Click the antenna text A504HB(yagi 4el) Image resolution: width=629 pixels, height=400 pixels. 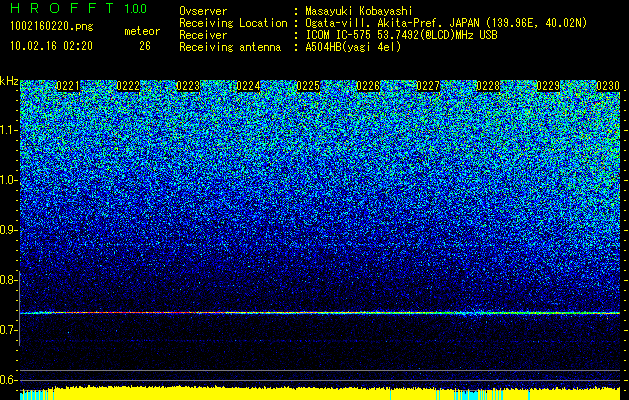click(x=353, y=47)
